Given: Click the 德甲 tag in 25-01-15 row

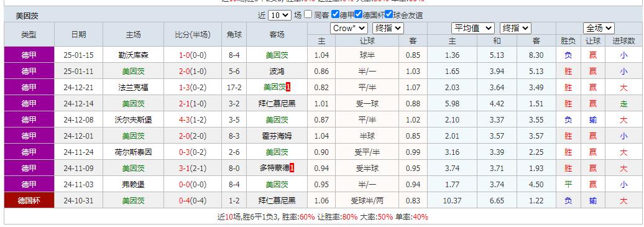Looking at the screenshot, I should pyautogui.click(x=29, y=55).
